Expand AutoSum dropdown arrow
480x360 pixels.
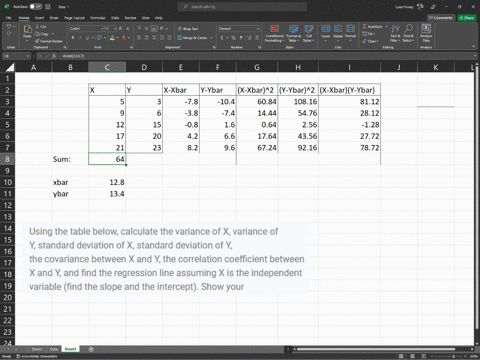tap(386, 26)
